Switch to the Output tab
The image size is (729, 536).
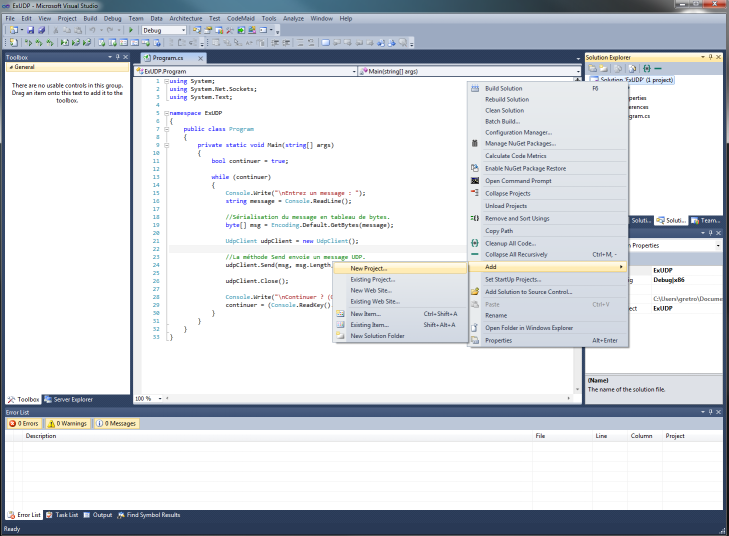point(98,515)
